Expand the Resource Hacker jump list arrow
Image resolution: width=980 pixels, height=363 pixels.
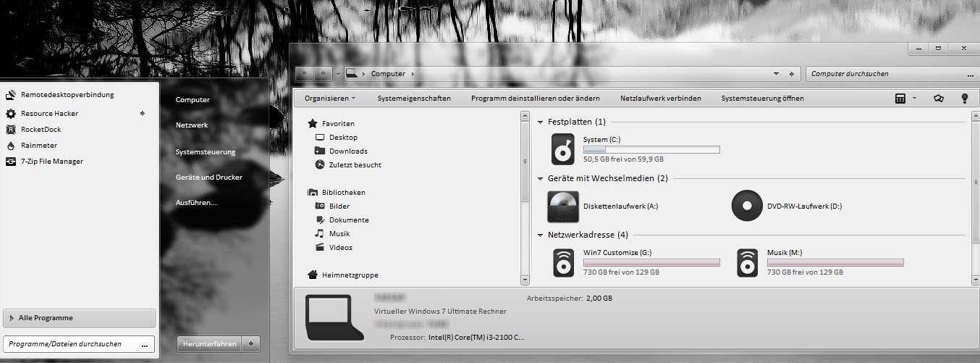(142, 113)
